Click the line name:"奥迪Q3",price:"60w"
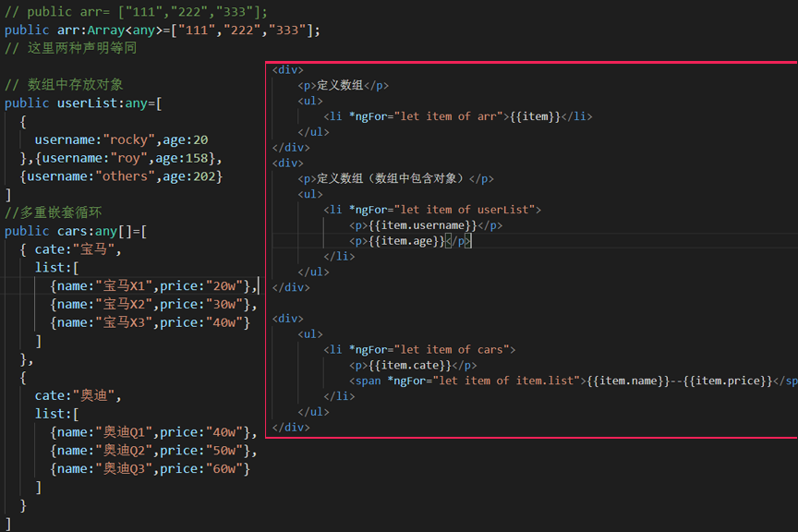Image resolution: width=798 pixels, height=532 pixels. click(x=151, y=469)
